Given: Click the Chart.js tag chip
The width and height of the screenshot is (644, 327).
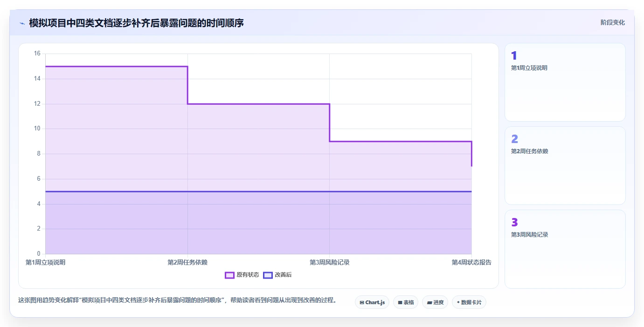Looking at the screenshot, I should (372, 302).
